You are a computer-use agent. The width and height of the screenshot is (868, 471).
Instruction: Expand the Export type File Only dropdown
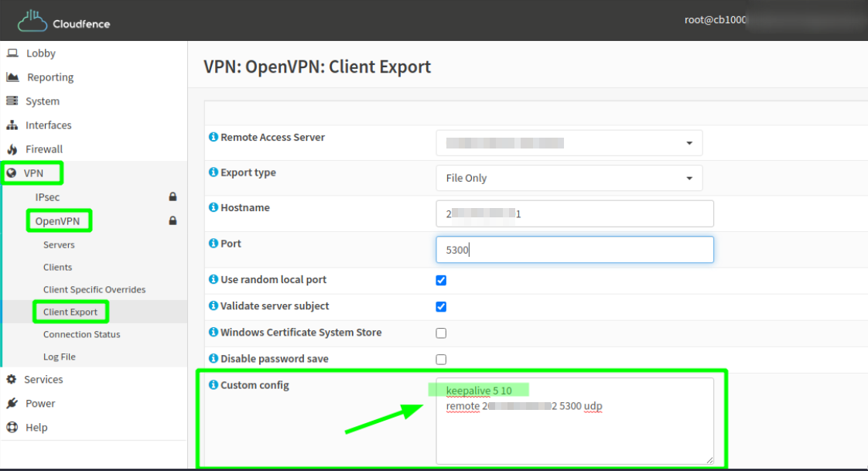[x=569, y=178]
